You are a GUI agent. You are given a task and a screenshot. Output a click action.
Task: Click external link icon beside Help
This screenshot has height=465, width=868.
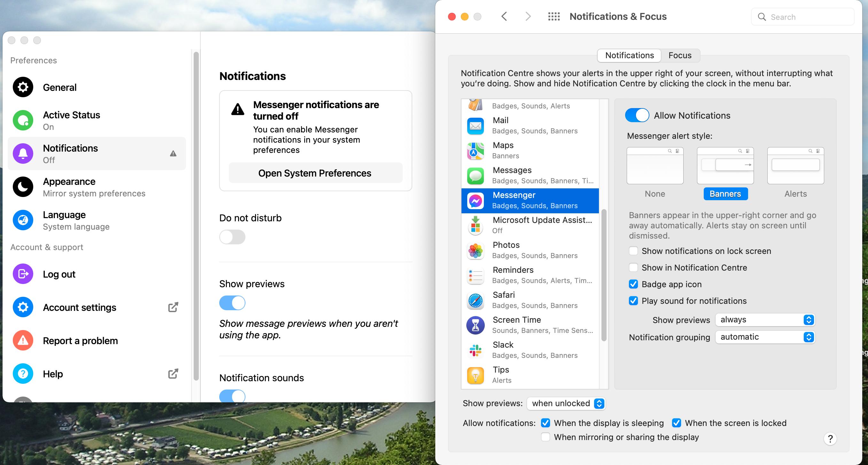[173, 374]
